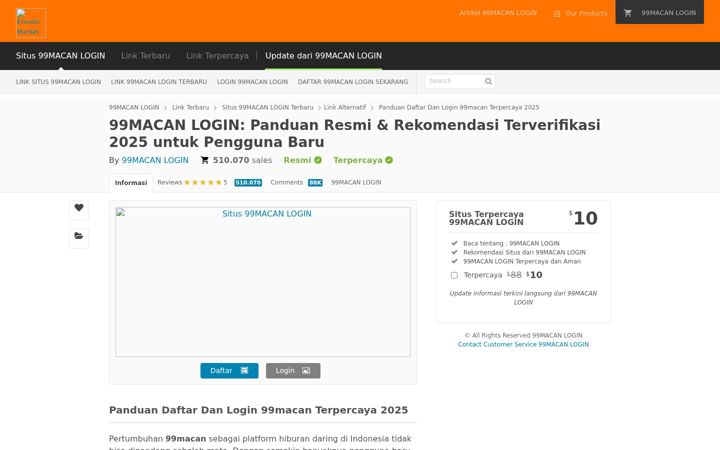Open the 99MACAN LOGIN tab
The image size is (720, 450).
(356, 182)
